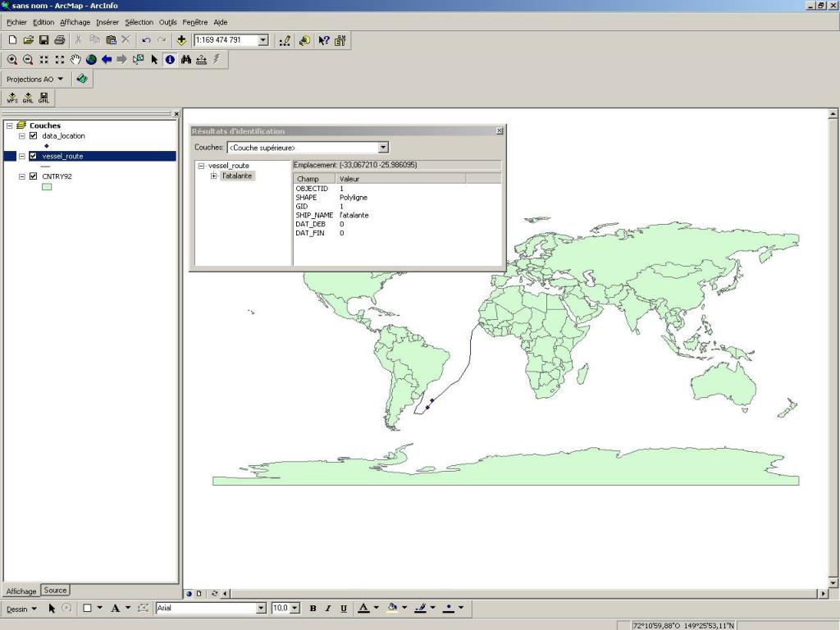Go back to previous extent arrow
The width and height of the screenshot is (840, 630).
click(x=107, y=59)
